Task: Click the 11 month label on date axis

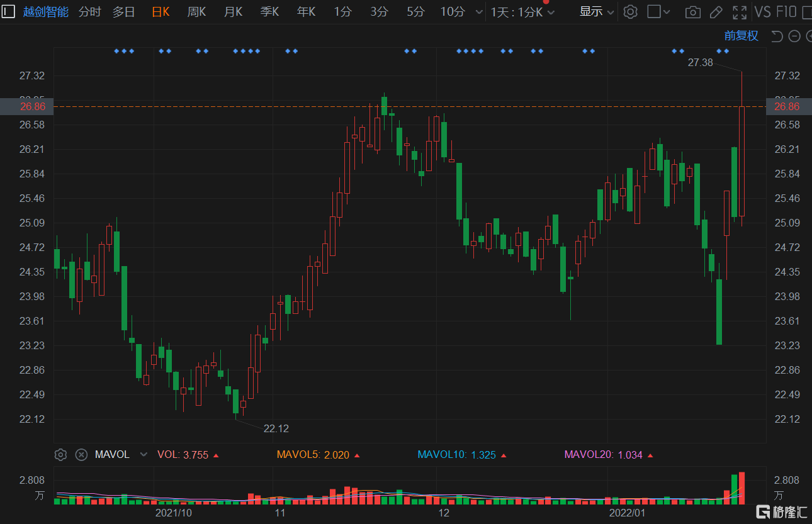Action: 280,513
